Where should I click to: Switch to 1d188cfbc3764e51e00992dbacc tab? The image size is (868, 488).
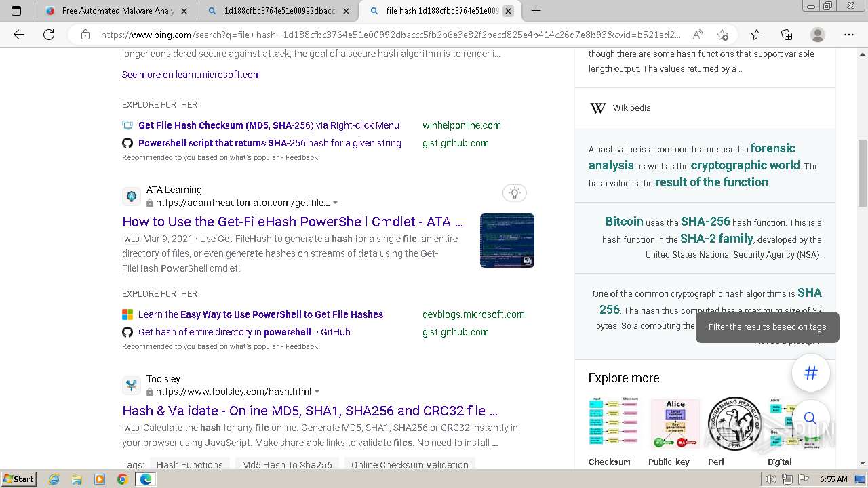278,11
